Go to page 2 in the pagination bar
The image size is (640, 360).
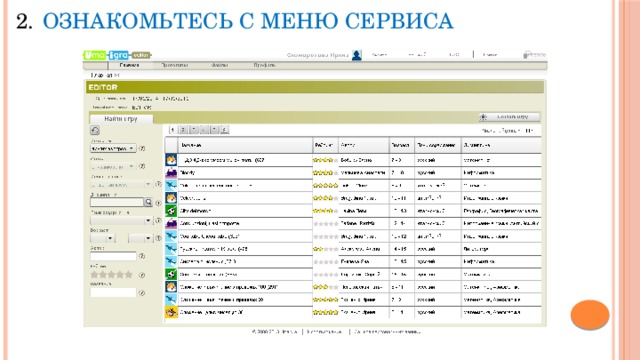click(x=183, y=130)
